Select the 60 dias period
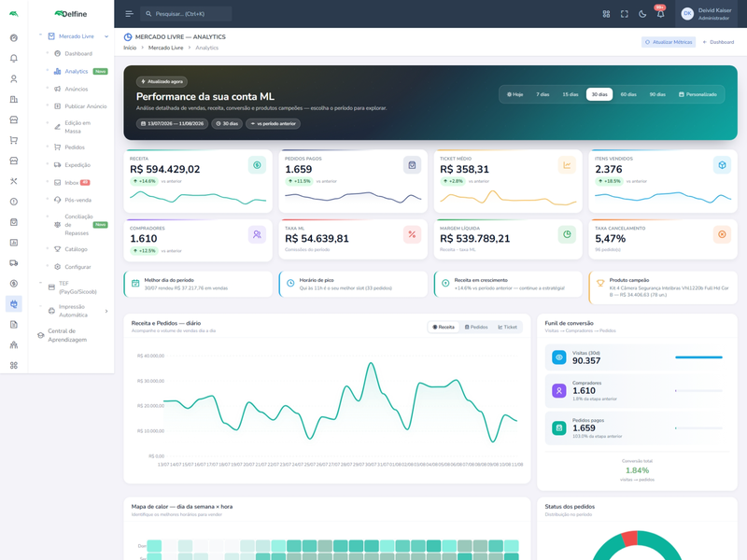Viewport: 747px width, 560px height. 628,94
